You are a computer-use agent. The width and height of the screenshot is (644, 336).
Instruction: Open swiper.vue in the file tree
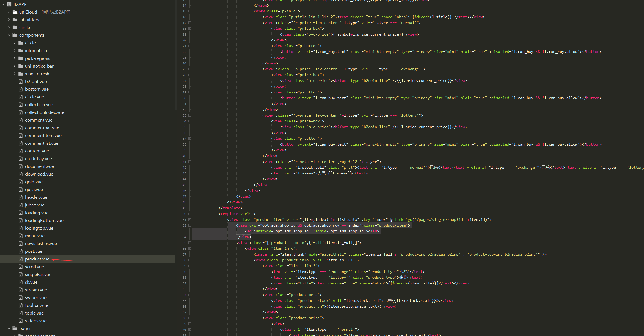click(36, 297)
